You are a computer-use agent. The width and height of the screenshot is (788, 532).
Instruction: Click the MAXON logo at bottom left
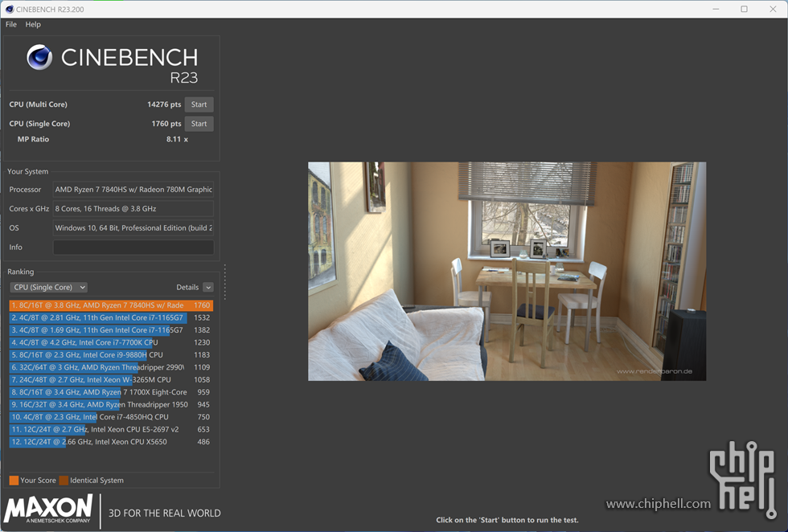48,509
